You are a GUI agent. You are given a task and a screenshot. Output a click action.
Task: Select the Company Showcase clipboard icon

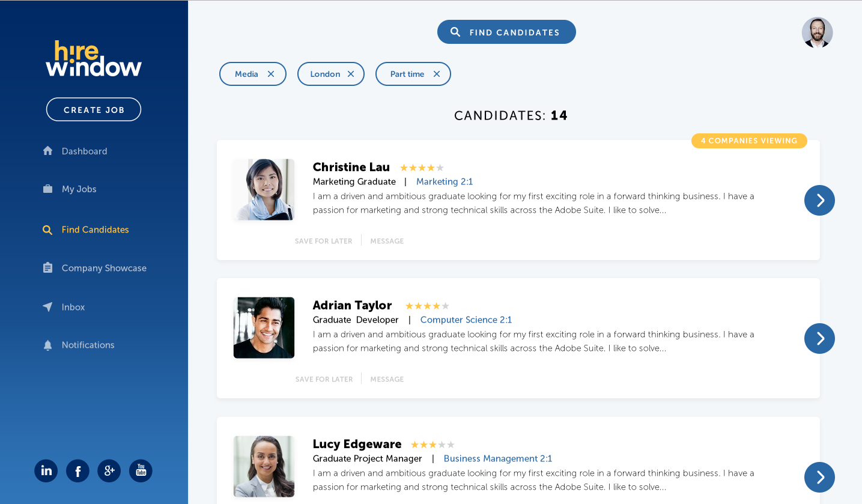[x=47, y=268]
